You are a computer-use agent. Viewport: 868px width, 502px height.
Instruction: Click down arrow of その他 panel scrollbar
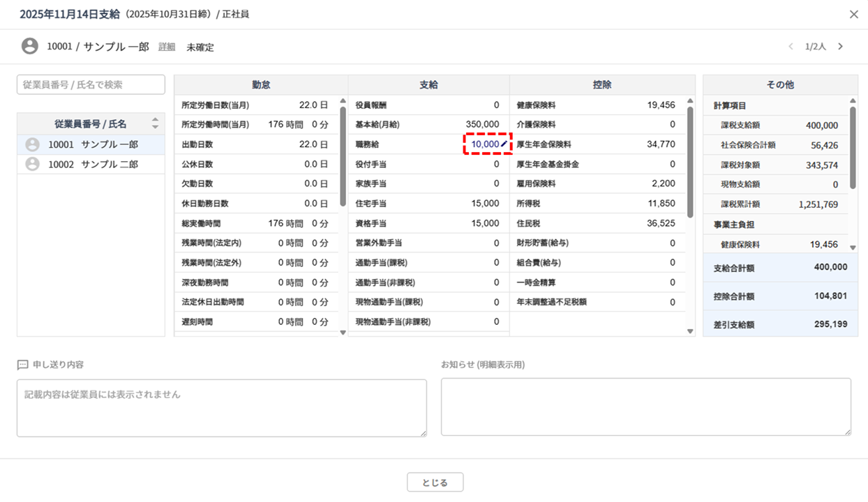click(x=853, y=248)
